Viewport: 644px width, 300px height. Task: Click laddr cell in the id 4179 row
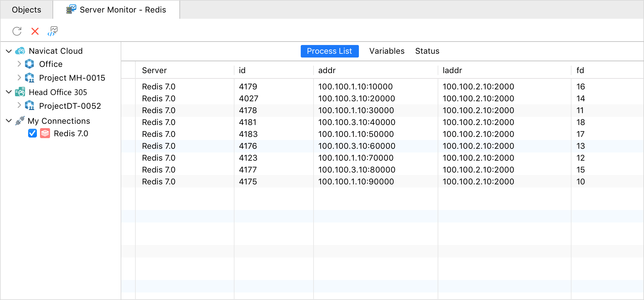click(478, 87)
